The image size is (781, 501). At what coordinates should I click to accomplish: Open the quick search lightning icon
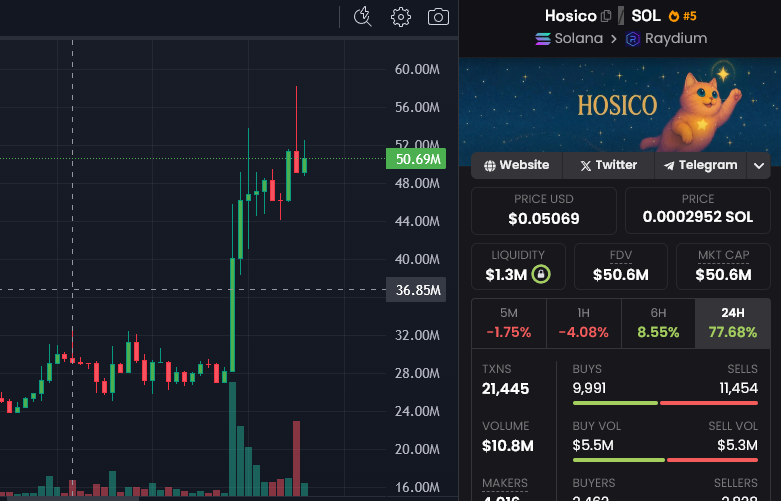(x=363, y=16)
